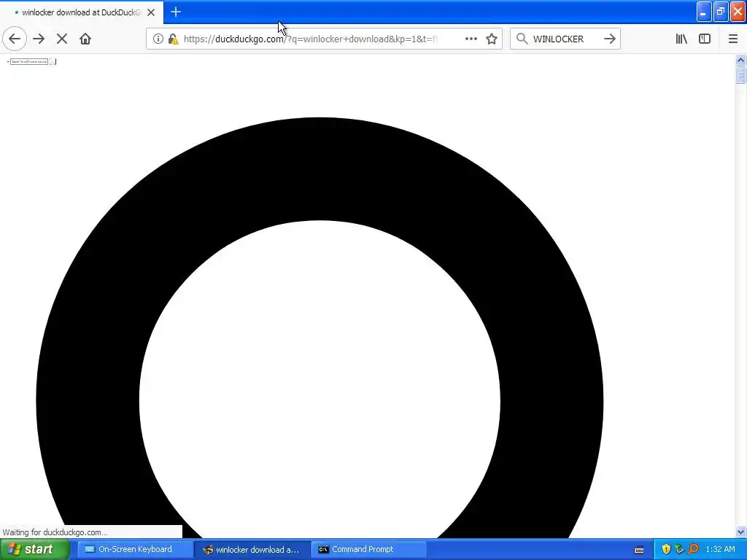Click the keyboard icon on the taskbar
Viewport: 747px width, 560px height.
pyautogui.click(x=639, y=550)
